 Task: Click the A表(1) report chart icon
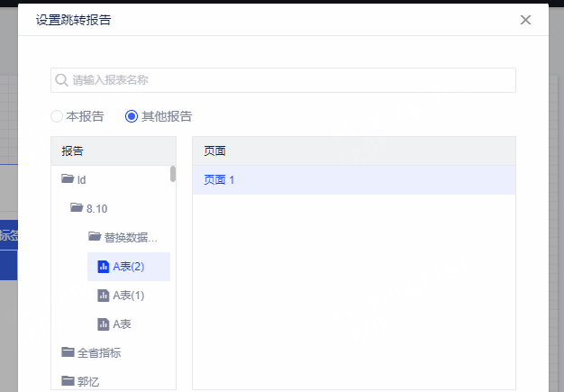104,296
